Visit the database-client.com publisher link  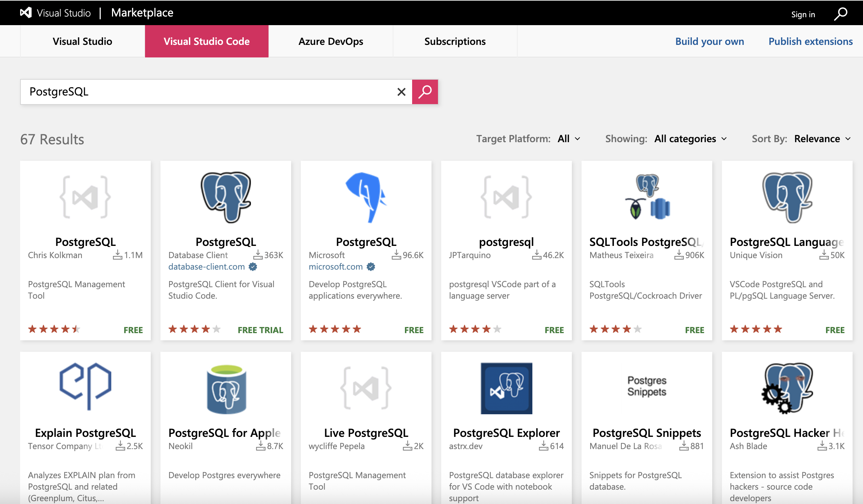point(206,267)
